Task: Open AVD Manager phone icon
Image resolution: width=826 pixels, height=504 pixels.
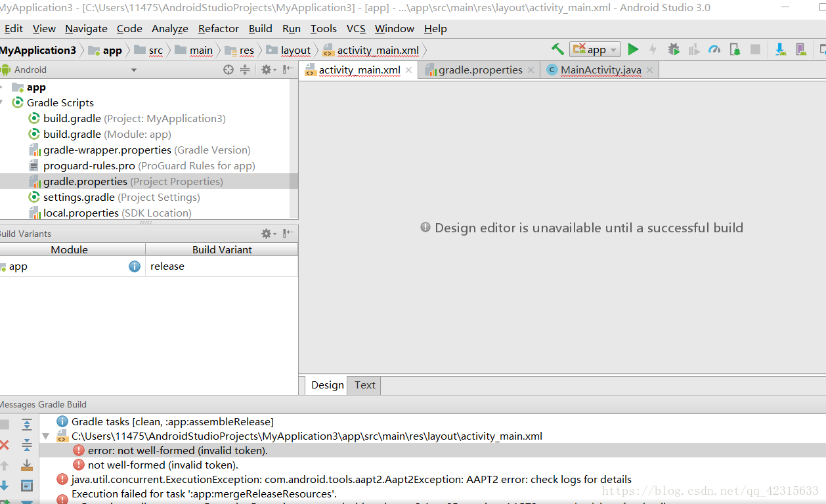Action: tap(800, 49)
